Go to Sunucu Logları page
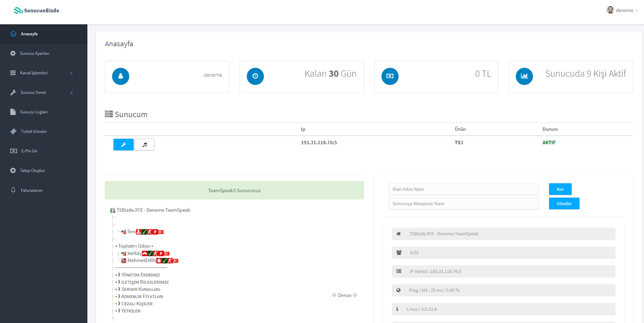644x323 pixels. 34,112
